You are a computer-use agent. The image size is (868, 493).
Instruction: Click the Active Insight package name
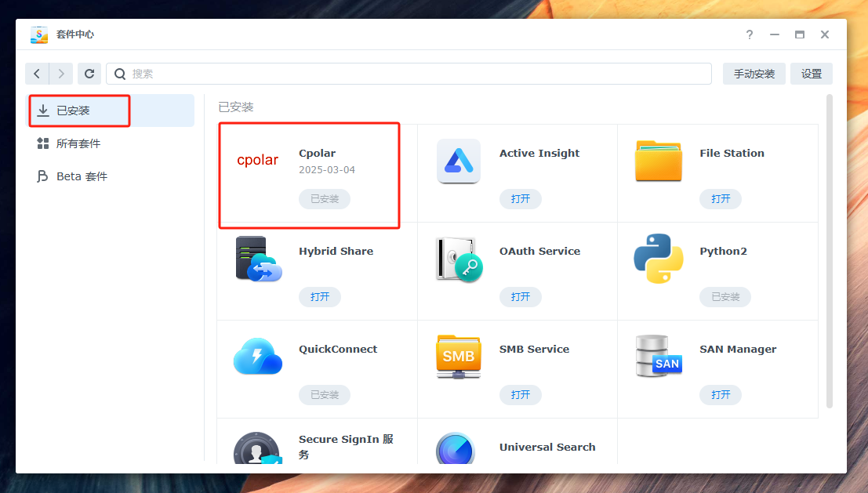point(539,154)
